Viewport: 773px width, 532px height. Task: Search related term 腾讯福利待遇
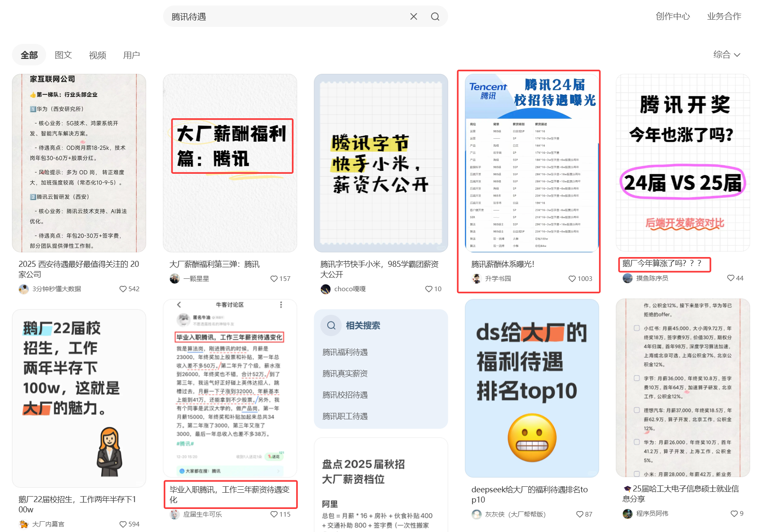click(345, 352)
